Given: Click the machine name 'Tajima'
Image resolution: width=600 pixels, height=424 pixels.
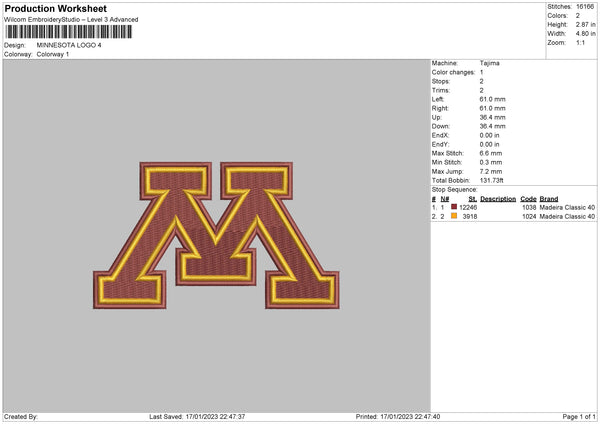Looking at the screenshot, I should [x=489, y=63].
